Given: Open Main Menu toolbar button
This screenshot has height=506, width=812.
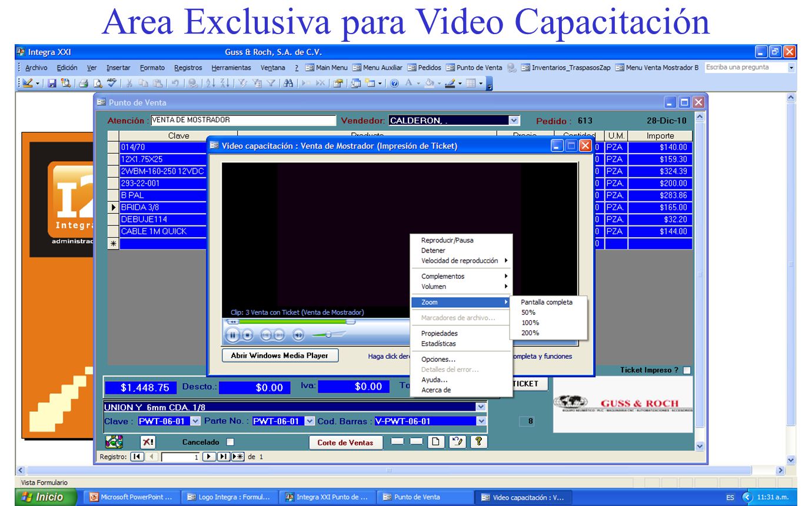Looking at the screenshot, I should (327, 68).
